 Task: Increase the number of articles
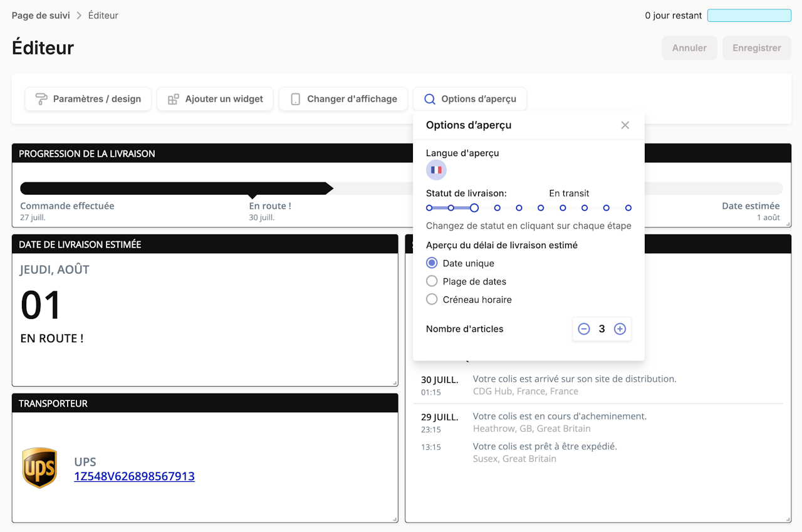(620, 329)
